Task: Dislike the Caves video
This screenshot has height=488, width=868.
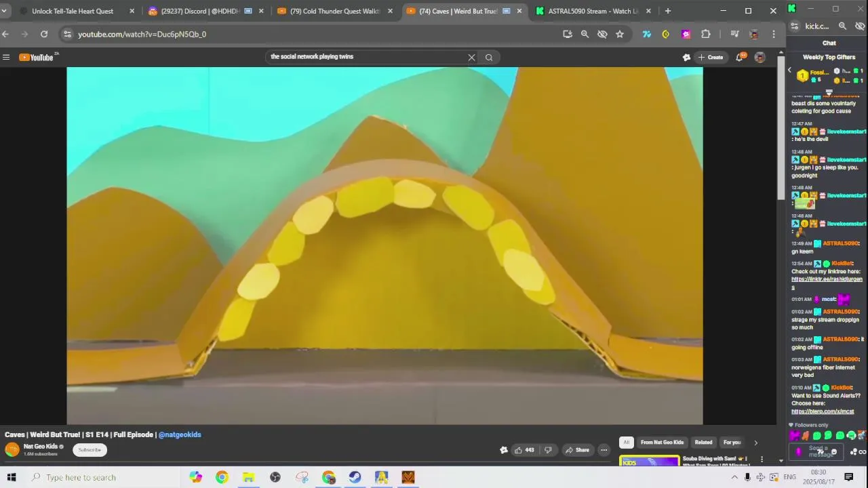Action: coord(548,450)
